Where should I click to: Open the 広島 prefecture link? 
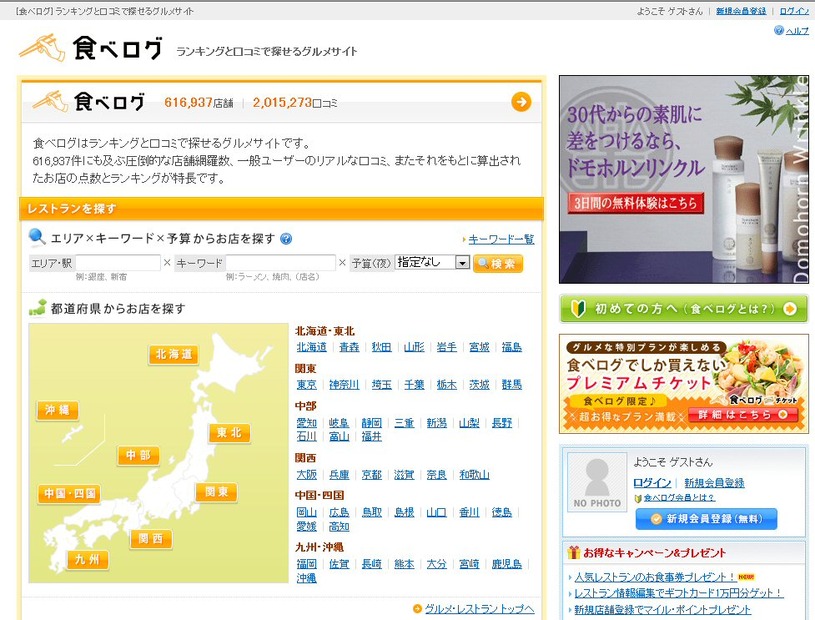(x=339, y=512)
